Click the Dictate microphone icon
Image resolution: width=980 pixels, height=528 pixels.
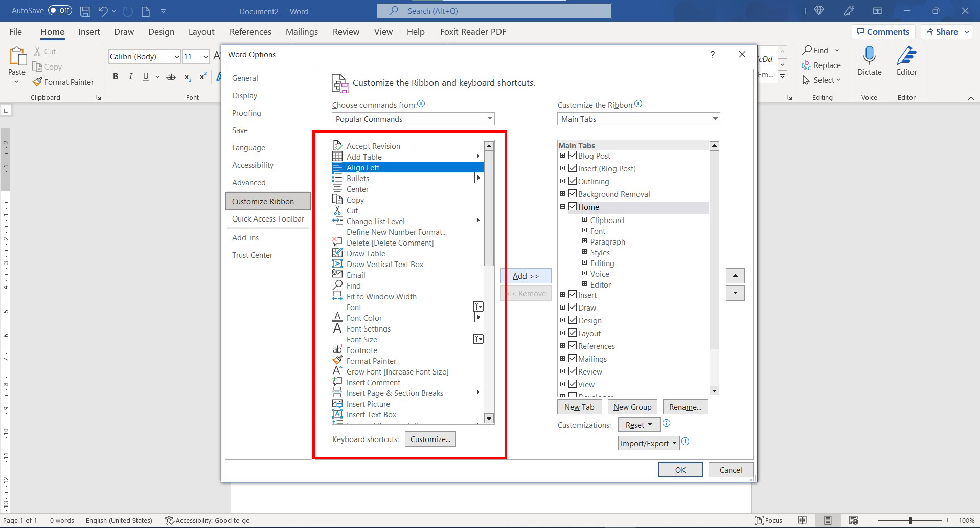pos(869,55)
